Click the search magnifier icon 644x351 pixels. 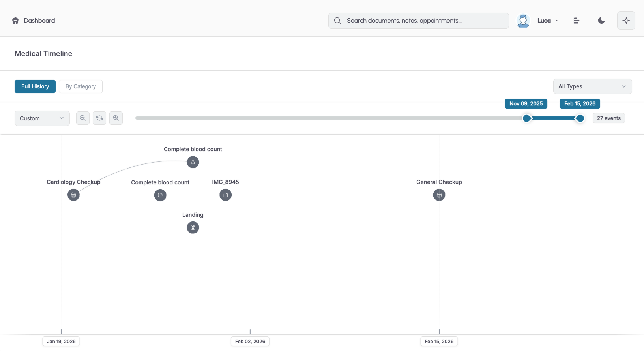(337, 21)
